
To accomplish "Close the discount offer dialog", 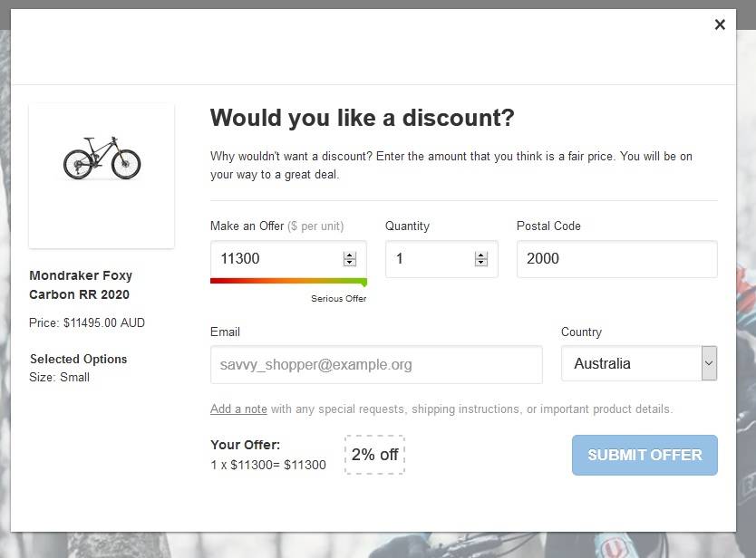I will (720, 24).
